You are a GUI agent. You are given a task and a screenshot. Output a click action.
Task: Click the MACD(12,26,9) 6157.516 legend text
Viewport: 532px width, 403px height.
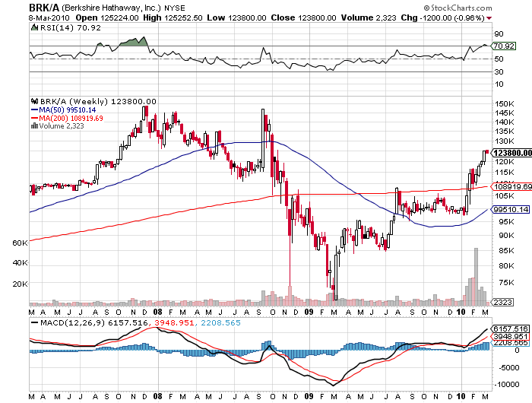[94, 323]
